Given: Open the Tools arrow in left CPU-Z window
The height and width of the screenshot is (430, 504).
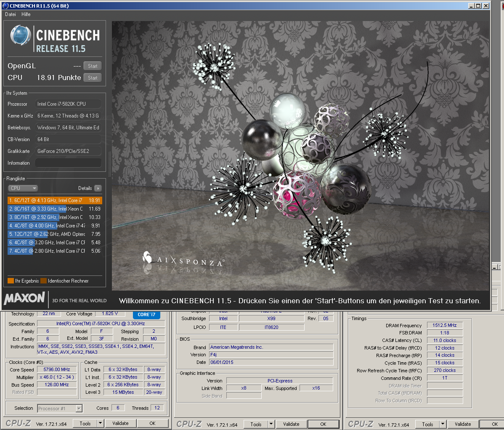Looking at the screenshot, I should click(100, 424).
